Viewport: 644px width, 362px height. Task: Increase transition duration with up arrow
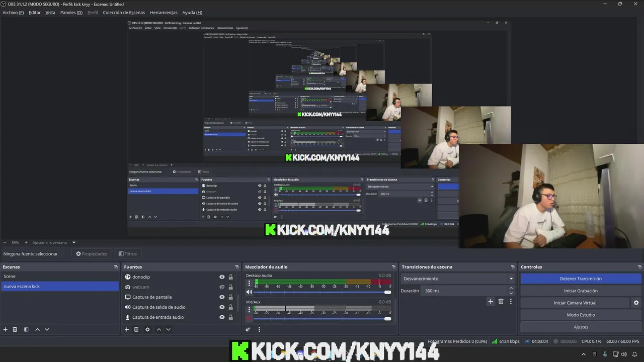[511, 288]
